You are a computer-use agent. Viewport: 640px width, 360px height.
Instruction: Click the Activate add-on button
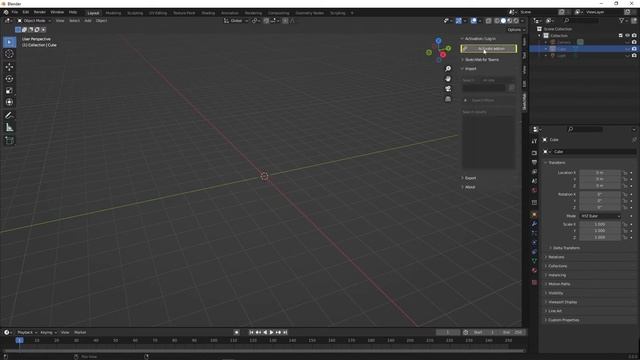[489, 49]
